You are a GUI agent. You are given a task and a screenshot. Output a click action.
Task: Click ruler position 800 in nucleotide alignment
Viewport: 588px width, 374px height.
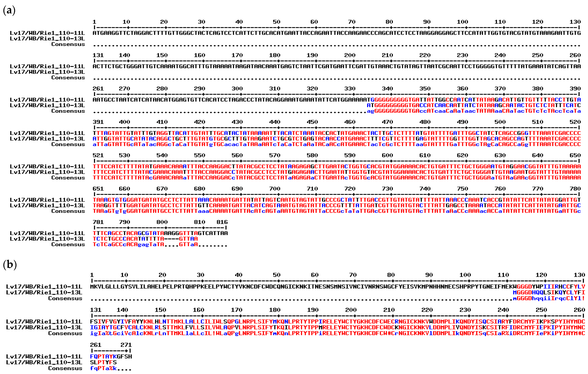pos(162,222)
